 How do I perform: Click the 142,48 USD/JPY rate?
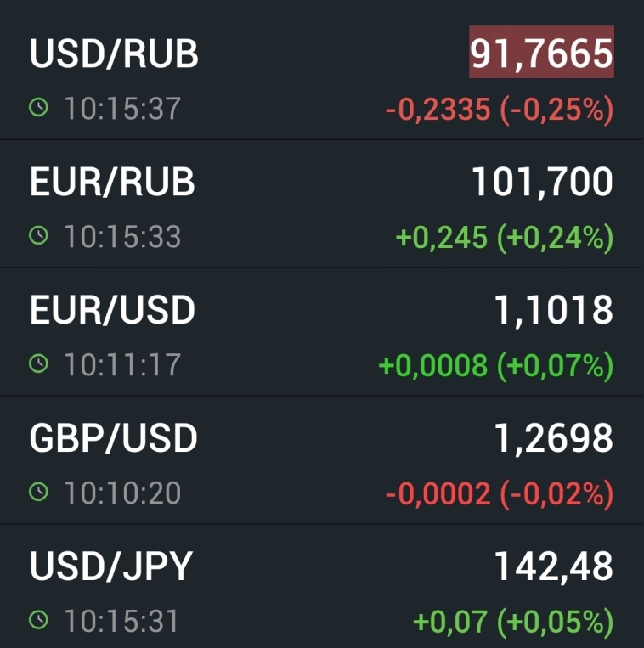[x=553, y=566]
